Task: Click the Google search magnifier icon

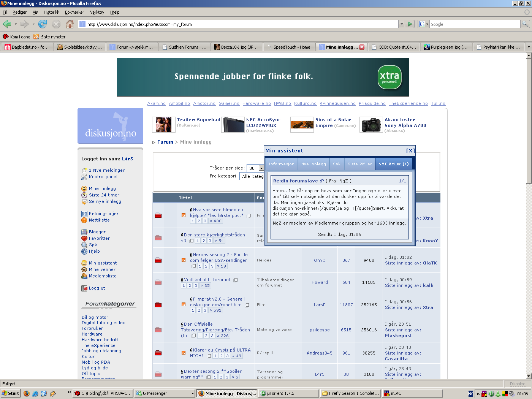Action: coord(525,24)
